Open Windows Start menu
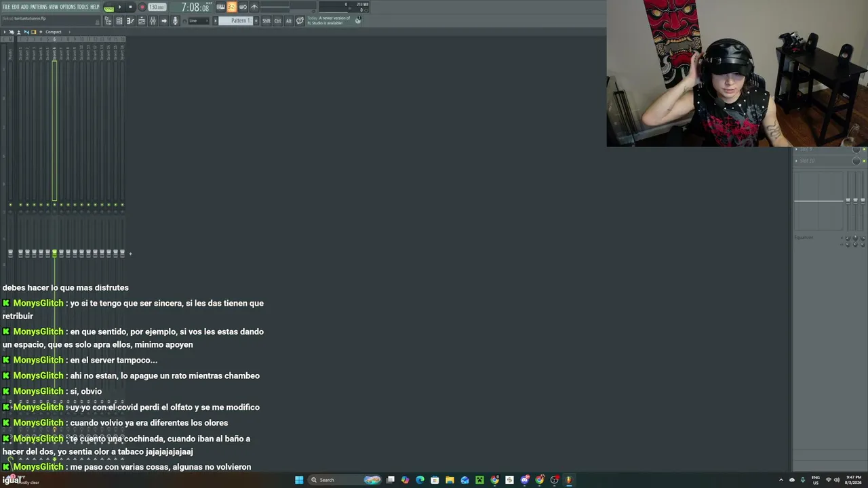The image size is (868, 488). point(299,480)
